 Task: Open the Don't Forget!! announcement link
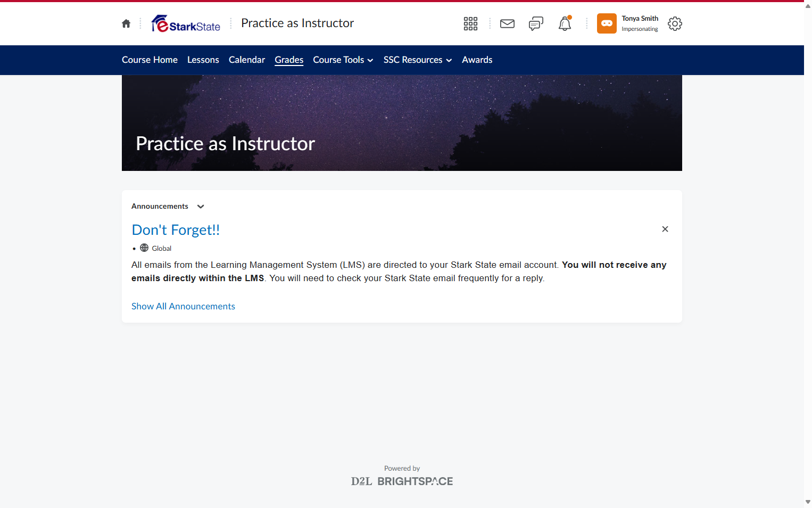point(176,230)
